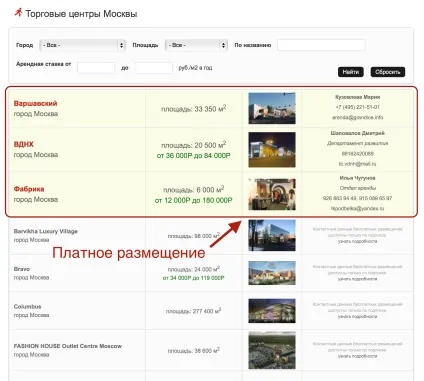Click contact name Илья Чугунов
424x381 pixels.
tap(357, 178)
